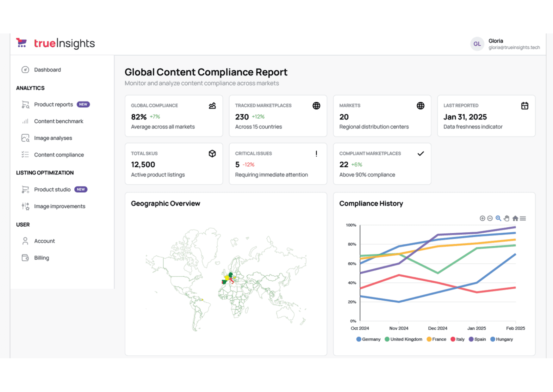Click the Total SKUs box icon
This screenshot has width=553, height=392.
point(212,154)
